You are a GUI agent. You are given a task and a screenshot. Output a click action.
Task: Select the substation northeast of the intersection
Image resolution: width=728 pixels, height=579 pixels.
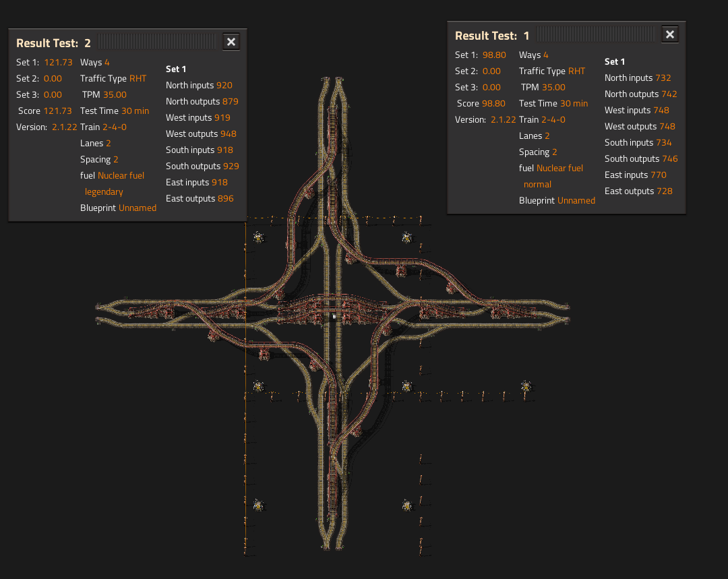[x=406, y=237]
